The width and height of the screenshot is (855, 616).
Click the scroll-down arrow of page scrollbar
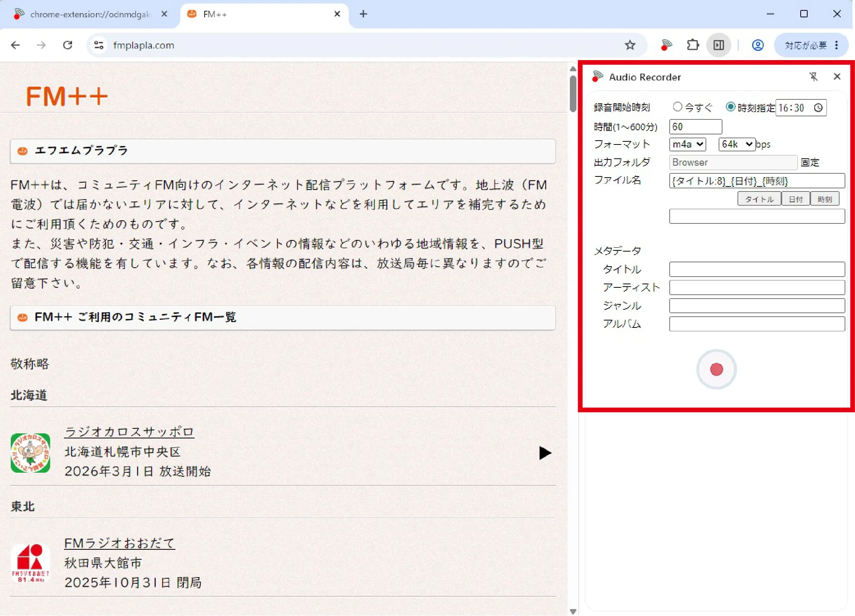(x=573, y=611)
